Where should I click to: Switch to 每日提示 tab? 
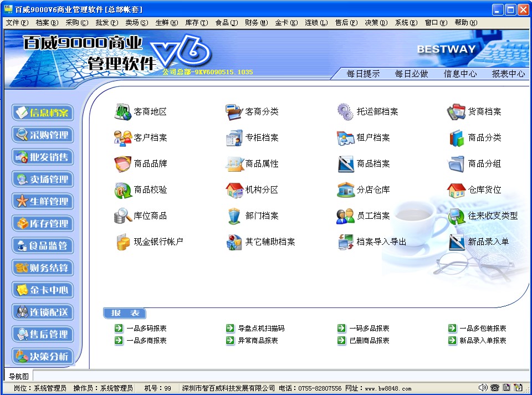(x=363, y=74)
